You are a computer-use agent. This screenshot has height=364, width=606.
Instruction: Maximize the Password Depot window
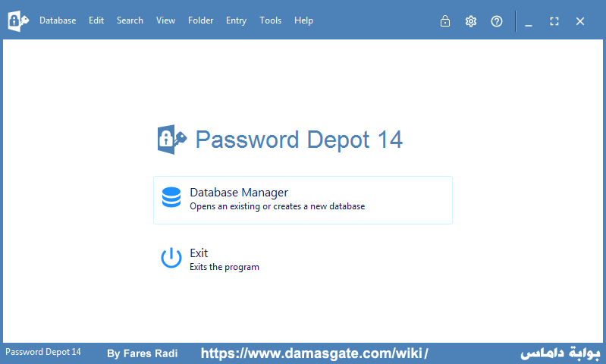click(x=554, y=21)
